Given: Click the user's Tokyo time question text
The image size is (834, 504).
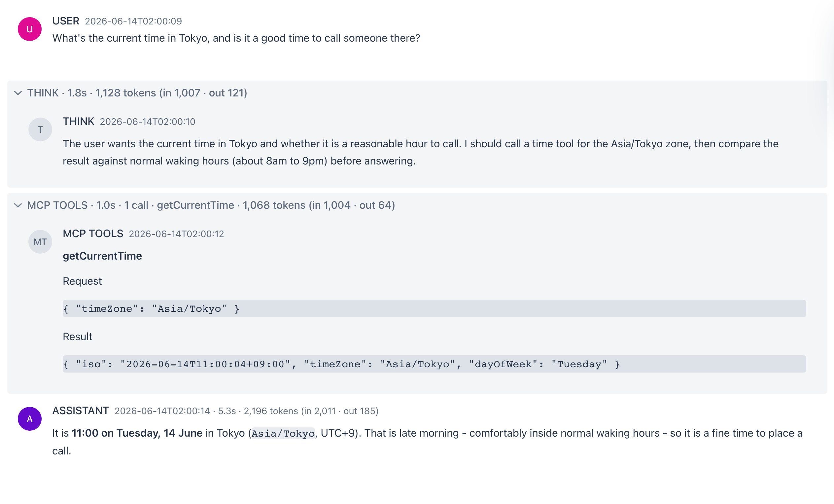Looking at the screenshot, I should (x=236, y=38).
